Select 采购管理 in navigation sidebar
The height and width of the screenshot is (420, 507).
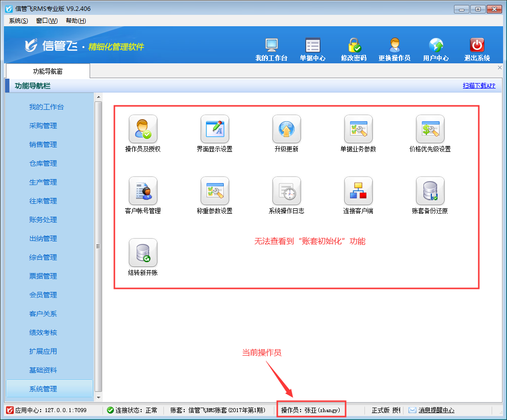coord(43,126)
